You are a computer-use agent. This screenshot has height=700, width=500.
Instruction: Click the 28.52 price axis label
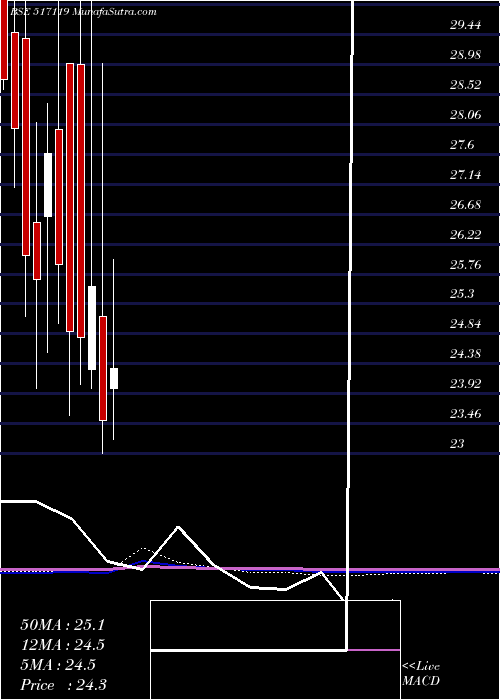[x=465, y=85]
